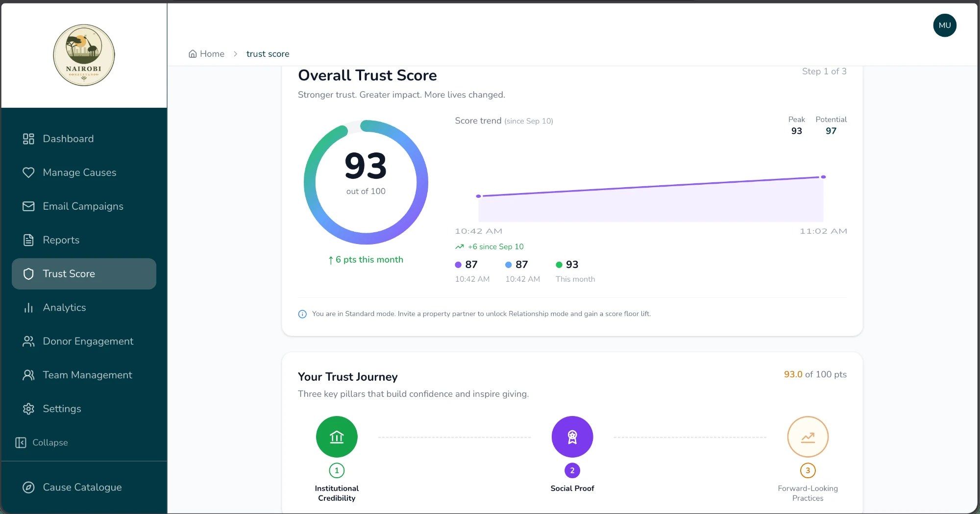980x514 pixels.
Task: Click the Institutional Credibility label
Action: (x=337, y=493)
